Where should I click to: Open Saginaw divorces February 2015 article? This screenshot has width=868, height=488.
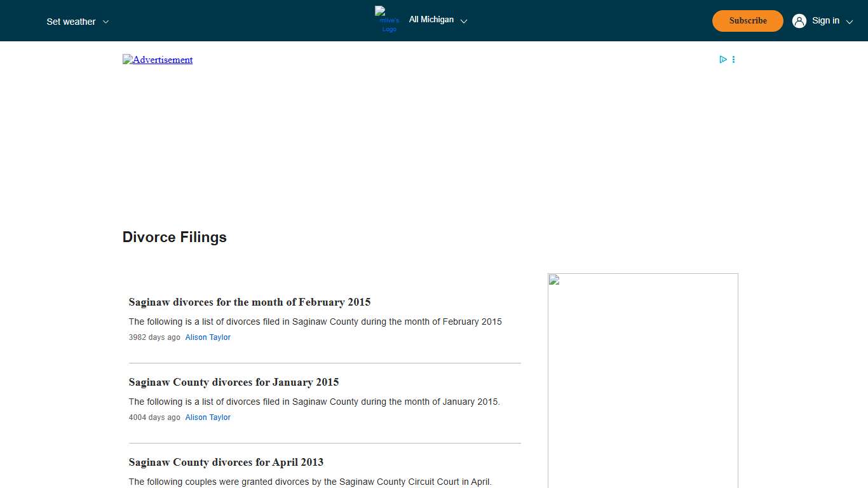click(x=249, y=302)
